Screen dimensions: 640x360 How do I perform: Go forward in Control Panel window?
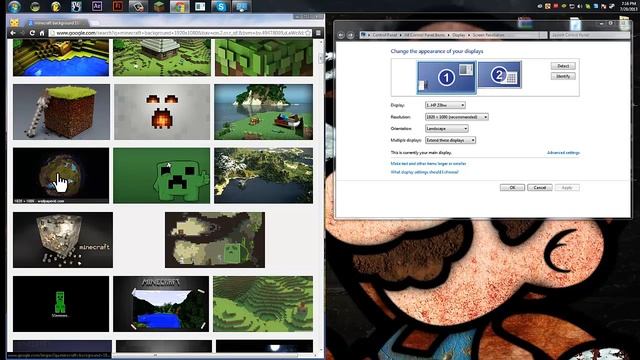click(350, 35)
